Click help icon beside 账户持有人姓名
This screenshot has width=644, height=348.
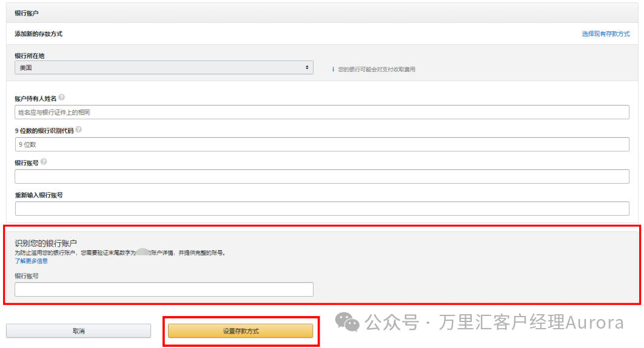(x=62, y=98)
